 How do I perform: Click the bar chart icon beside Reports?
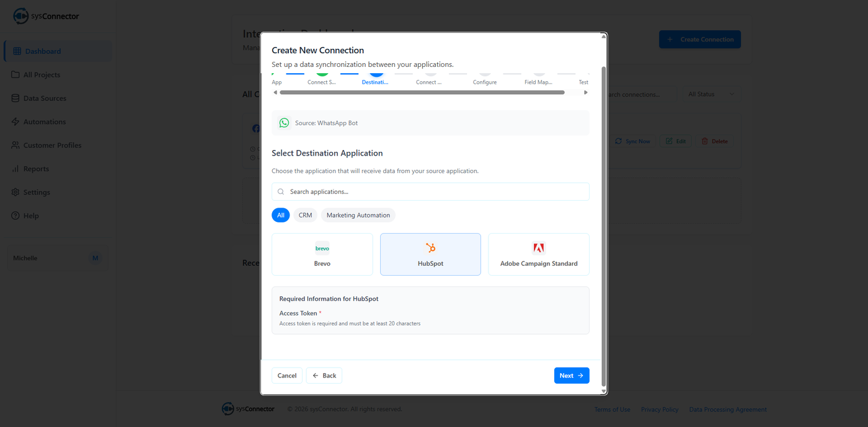pyautogui.click(x=15, y=169)
